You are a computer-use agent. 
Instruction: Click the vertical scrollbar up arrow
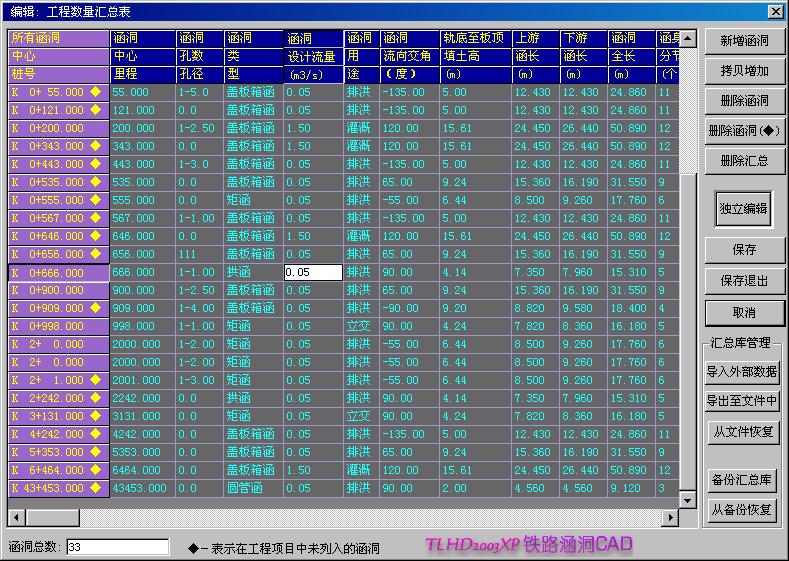(688, 38)
